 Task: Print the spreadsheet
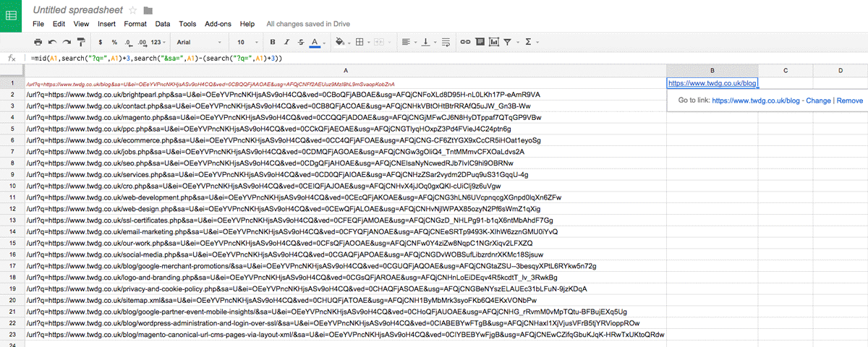[x=38, y=42]
